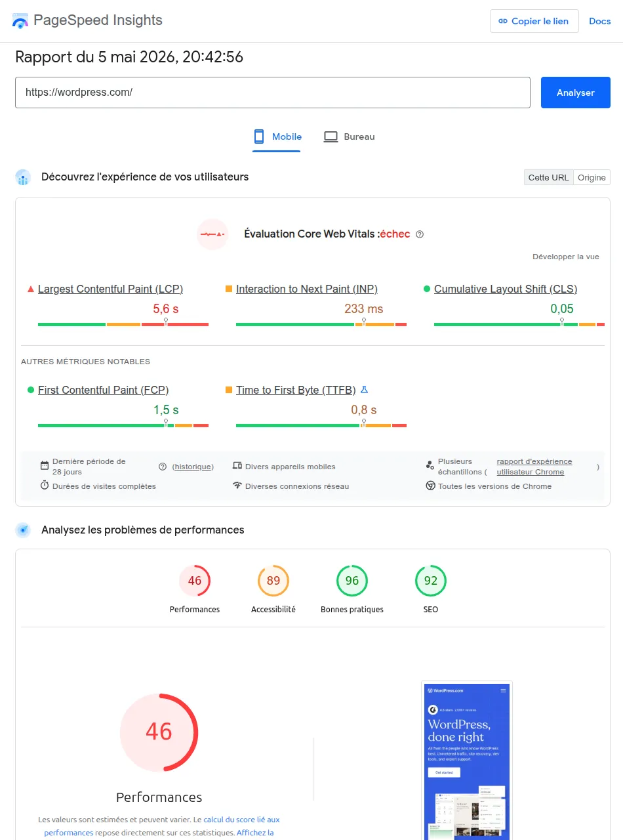Open rapport d'expérience utilisateur Chrome link
This screenshot has height=840, width=623.
pos(534,467)
